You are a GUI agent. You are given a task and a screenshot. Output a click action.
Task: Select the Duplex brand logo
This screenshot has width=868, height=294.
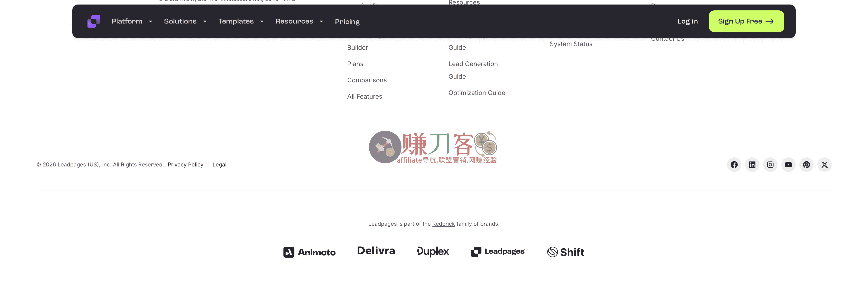point(433,251)
